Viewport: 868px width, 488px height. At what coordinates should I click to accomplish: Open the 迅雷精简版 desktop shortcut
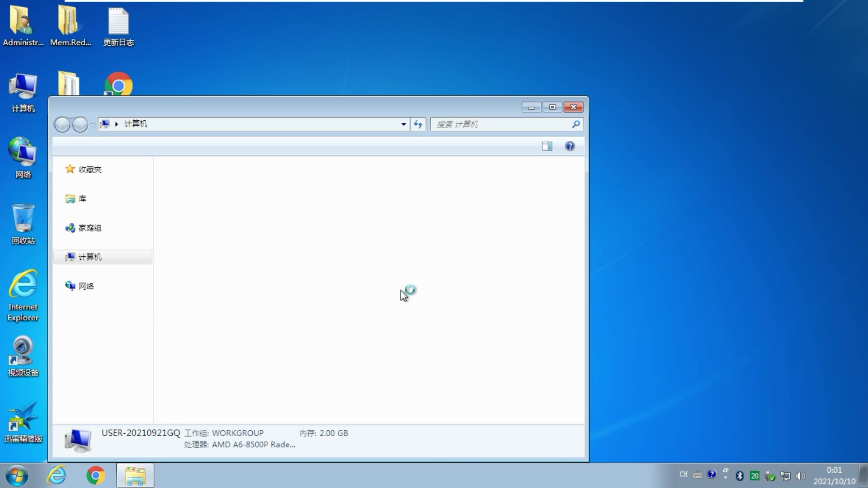tap(23, 422)
